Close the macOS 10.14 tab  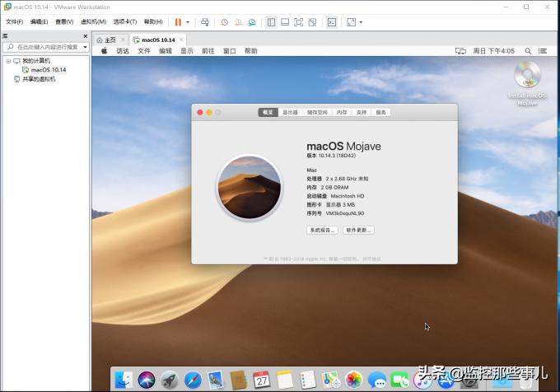pos(181,40)
